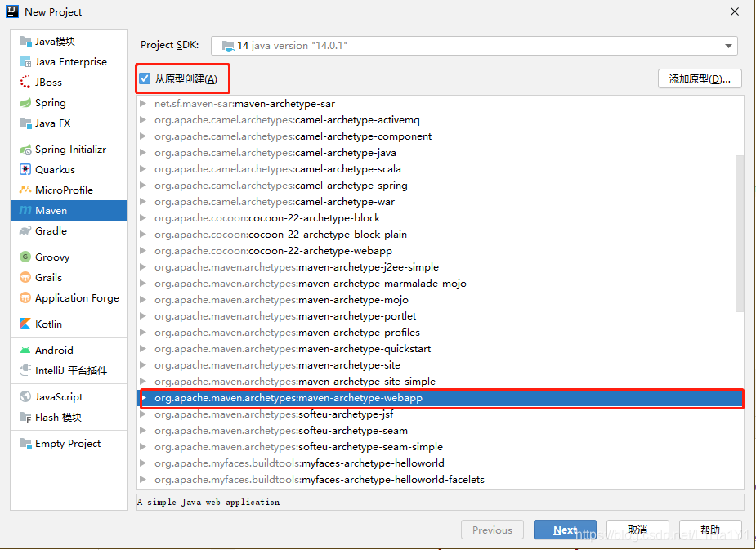The image size is (756, 550).
Task: Click the Grails icon
Action: (x=25, y=277)
